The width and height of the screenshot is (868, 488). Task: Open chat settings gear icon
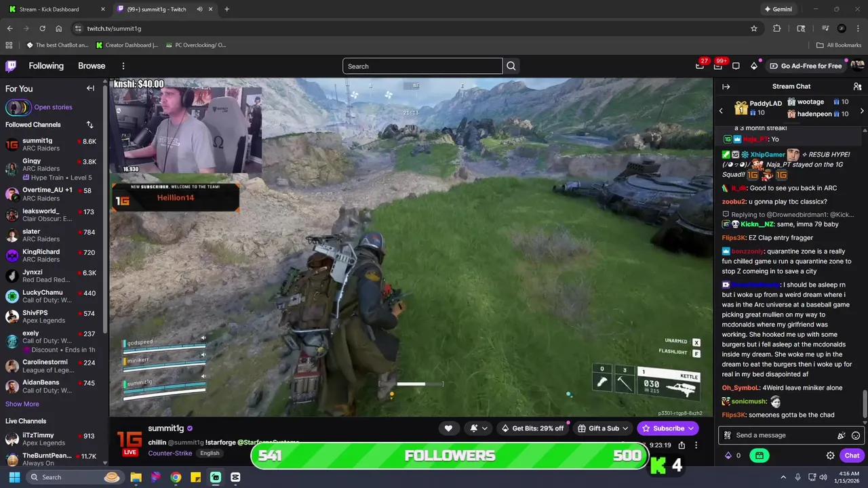point(830,455)
